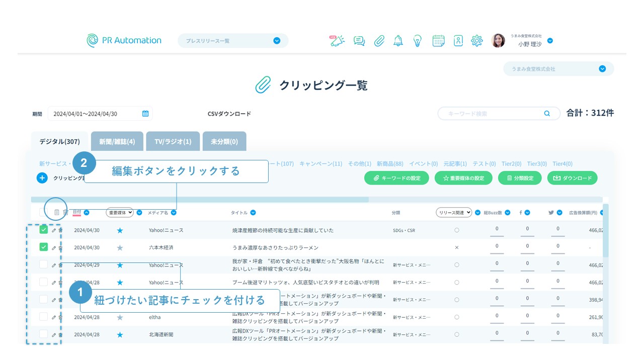Viewport: 644px width, 362px height.
Task: Open the chat messages icon in header
Action: [359, 41]
